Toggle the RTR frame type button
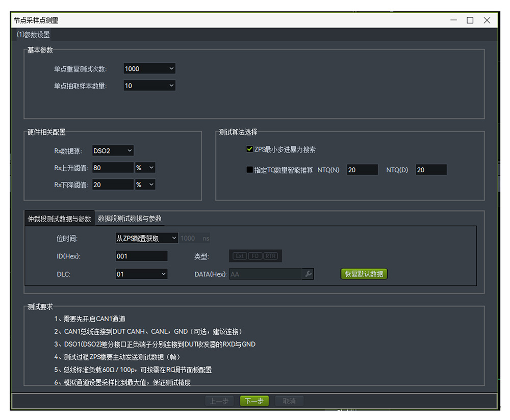This screenshot has width=510, height=420. click(x=271, y=256)
